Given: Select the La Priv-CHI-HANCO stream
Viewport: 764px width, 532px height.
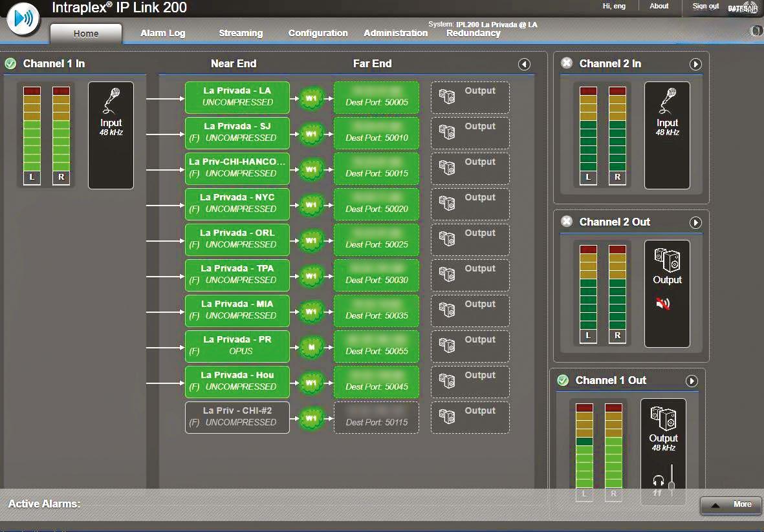Looking at the screenshot, I should click(237, 169).
